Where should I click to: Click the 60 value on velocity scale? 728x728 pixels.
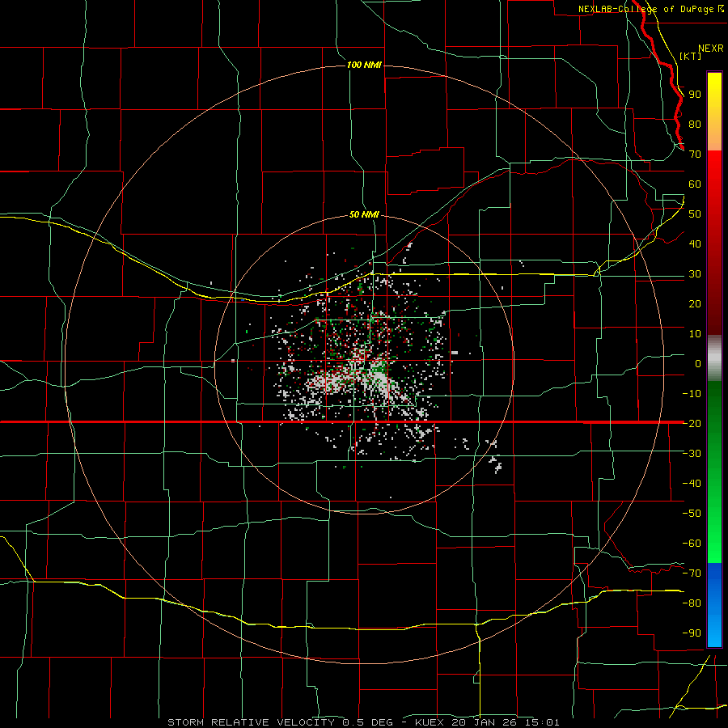(x=695, y=184)
